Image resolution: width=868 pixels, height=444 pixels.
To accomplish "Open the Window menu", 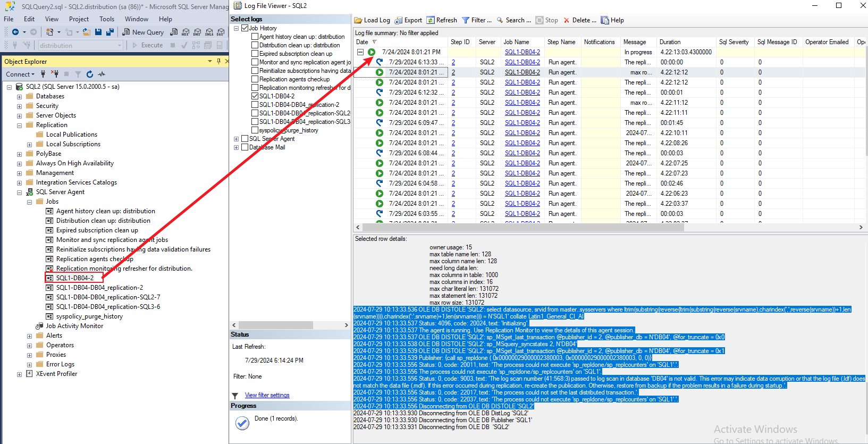I will coord(137,19).
